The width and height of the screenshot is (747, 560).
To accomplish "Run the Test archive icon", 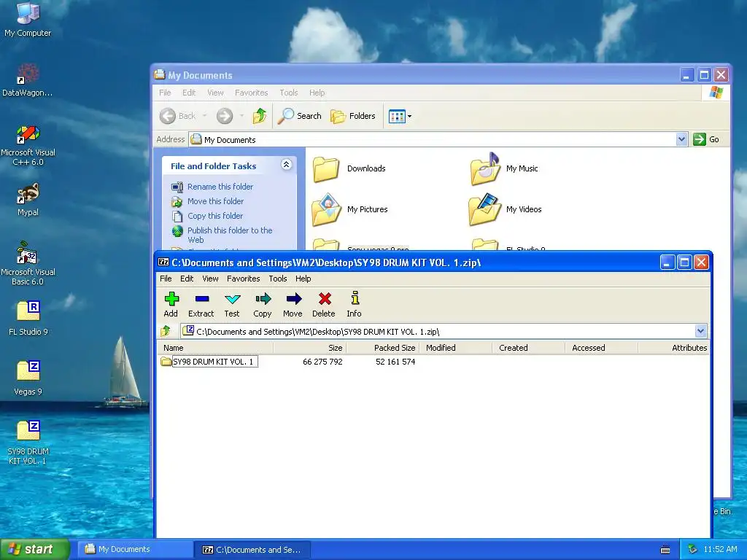I will 232,304.
